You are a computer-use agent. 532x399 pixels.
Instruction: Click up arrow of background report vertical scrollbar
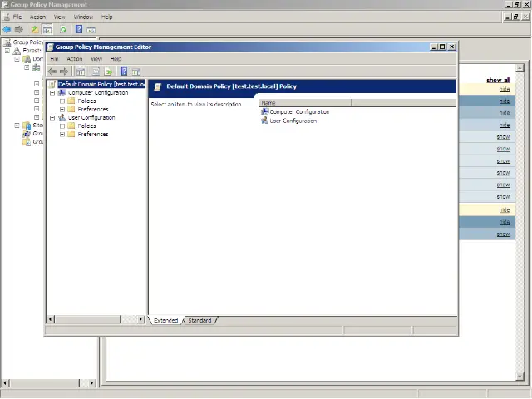(520, 68)
